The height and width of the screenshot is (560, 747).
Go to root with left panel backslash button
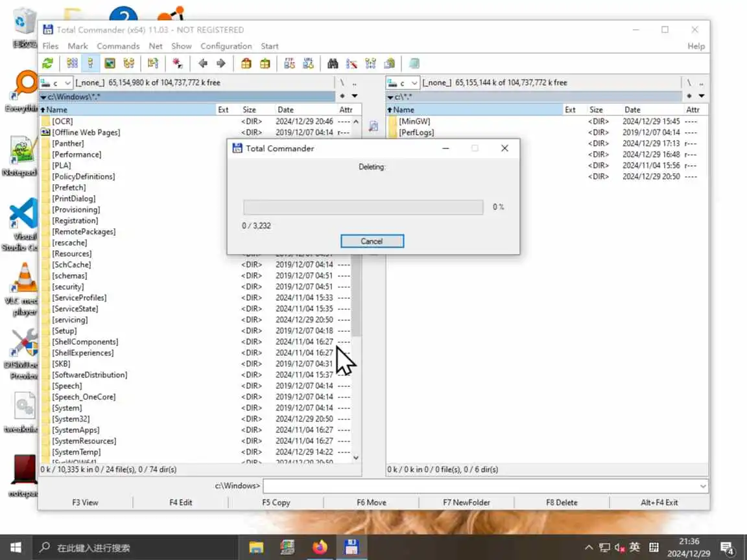[342, 83]
